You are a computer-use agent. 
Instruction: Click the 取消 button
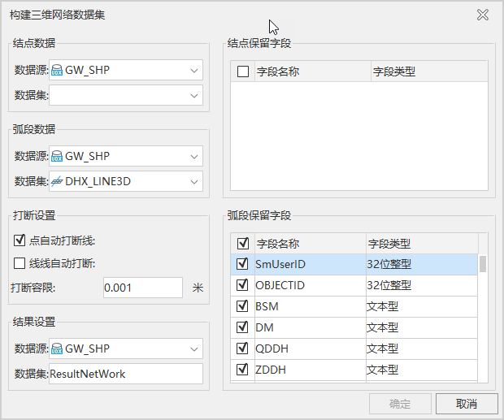(466, 404)
